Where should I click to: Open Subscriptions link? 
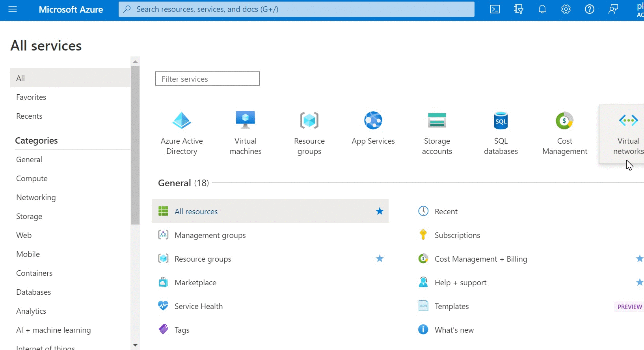tap(457, 235)
